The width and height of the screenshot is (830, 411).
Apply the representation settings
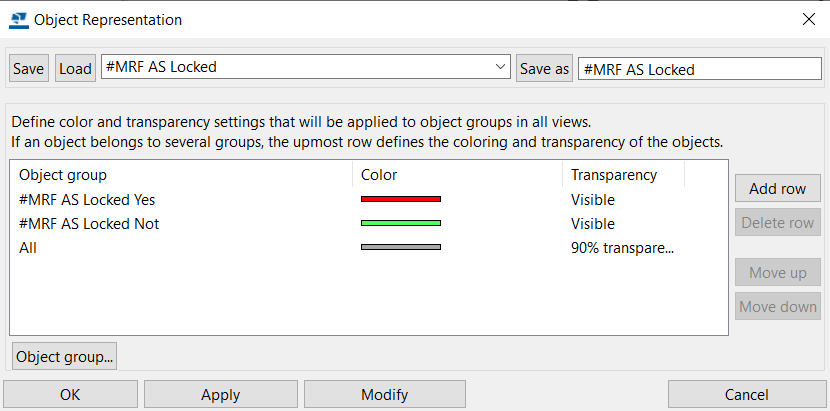pos(221,395)
